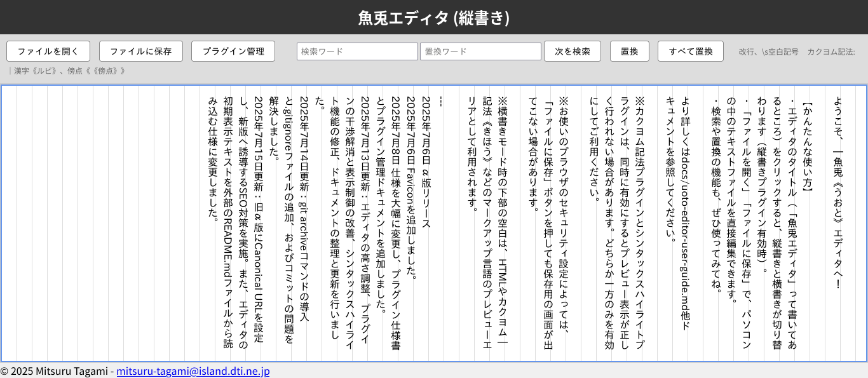Click the ※お使いのブラウザ security note line
Screen dimensions: 868x378
pos(563,210)
